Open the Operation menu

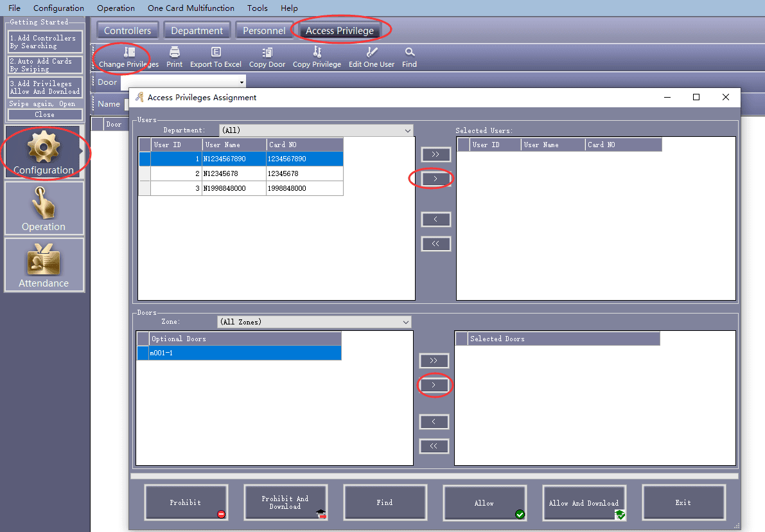pos(116,8)
